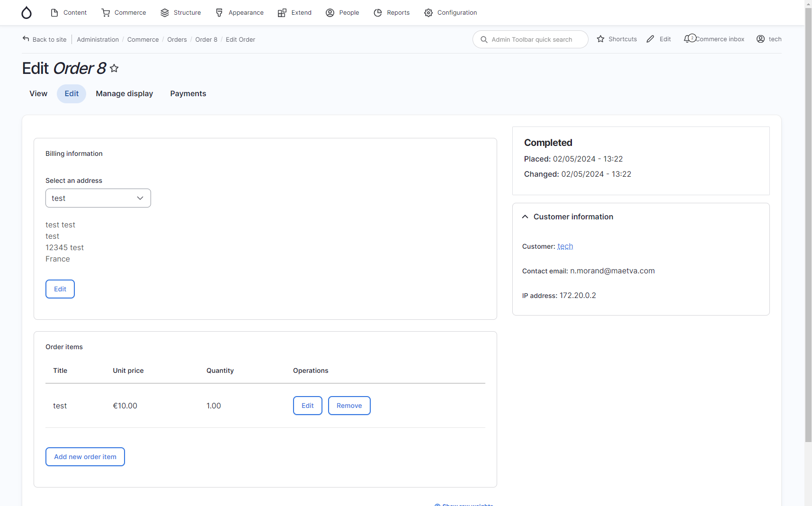Screen dimensions: 812x506
Task: Switch to the Payments tab
Action: (188, 93)
